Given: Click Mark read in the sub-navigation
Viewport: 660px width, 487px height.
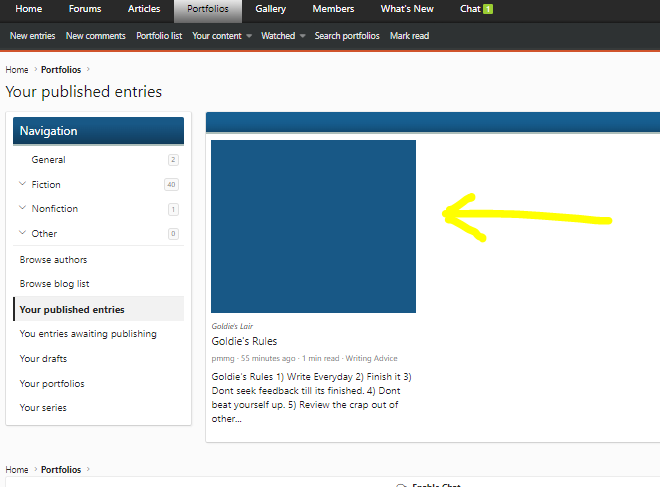Looking at the screenshot, I should click(409, 36).
